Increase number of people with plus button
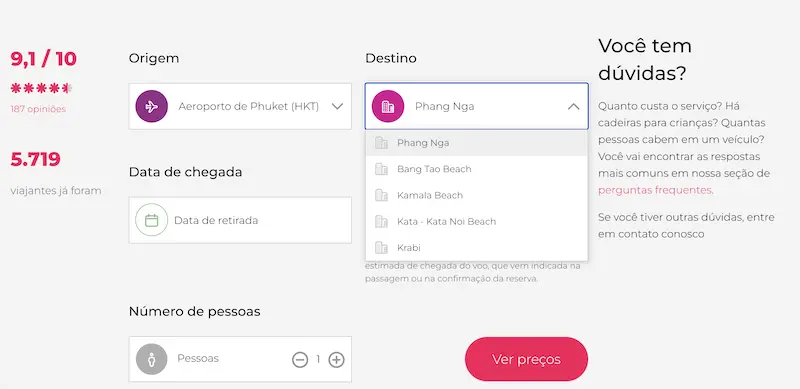The height and width of the screenshot is (389, 800). (336, 359)
